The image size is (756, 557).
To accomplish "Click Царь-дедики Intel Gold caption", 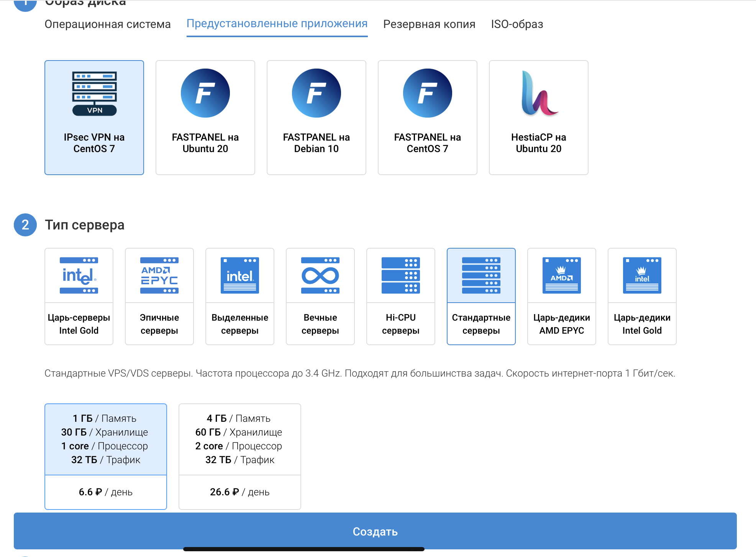I will coord(642,324).
